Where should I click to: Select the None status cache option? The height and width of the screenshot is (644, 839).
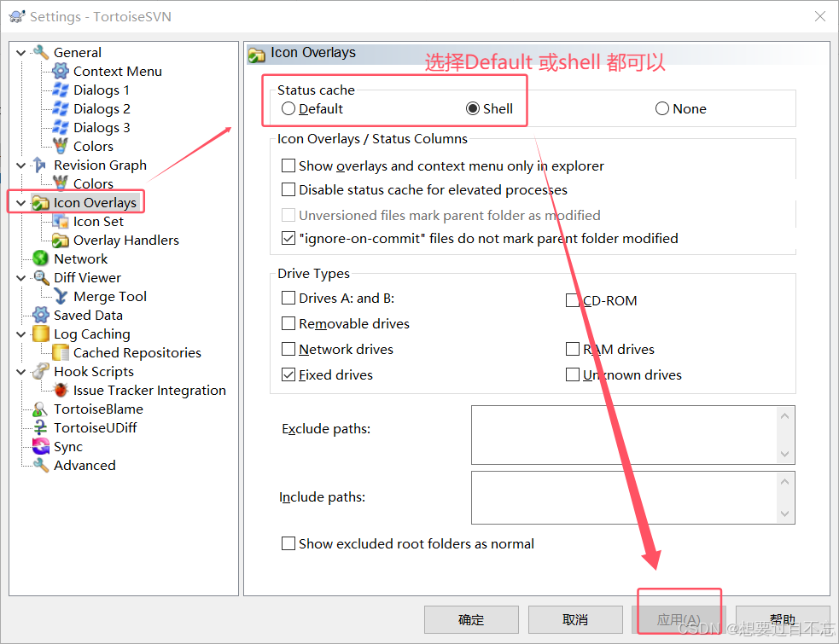(x=661, y=108)
